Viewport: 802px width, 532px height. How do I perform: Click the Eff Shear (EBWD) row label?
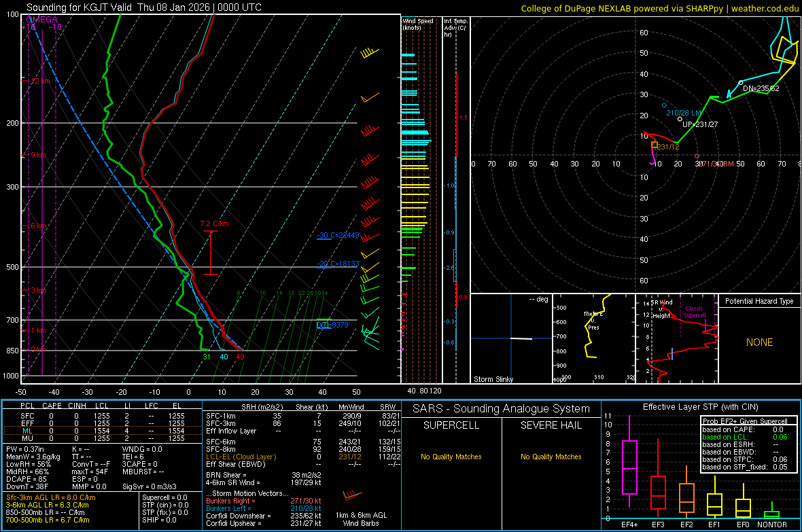tap(236, 465)
